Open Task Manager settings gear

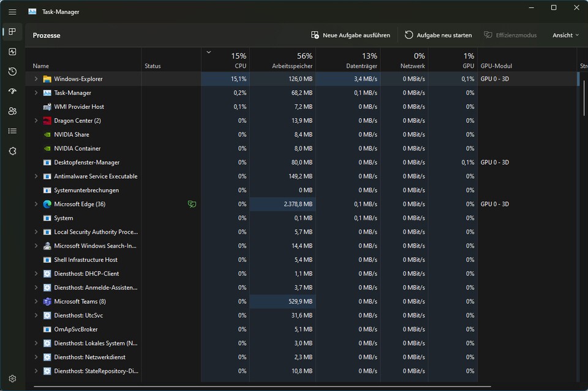[12, 379]
